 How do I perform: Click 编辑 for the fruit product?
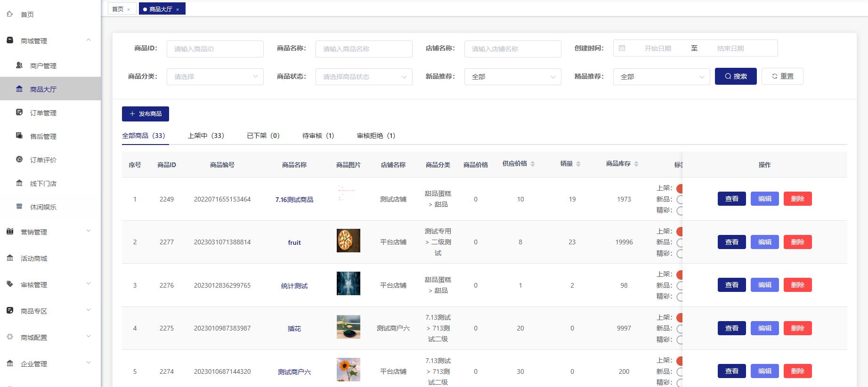[765, 242]
